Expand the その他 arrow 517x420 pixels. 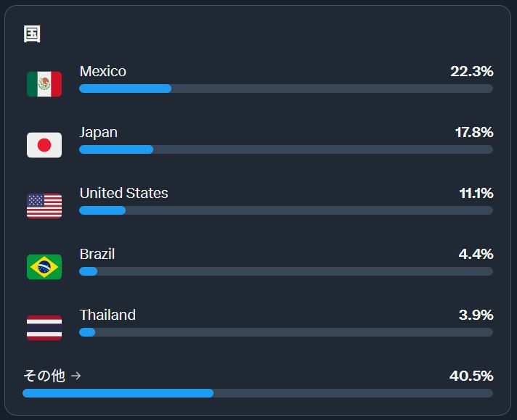[x=76, y=376]
